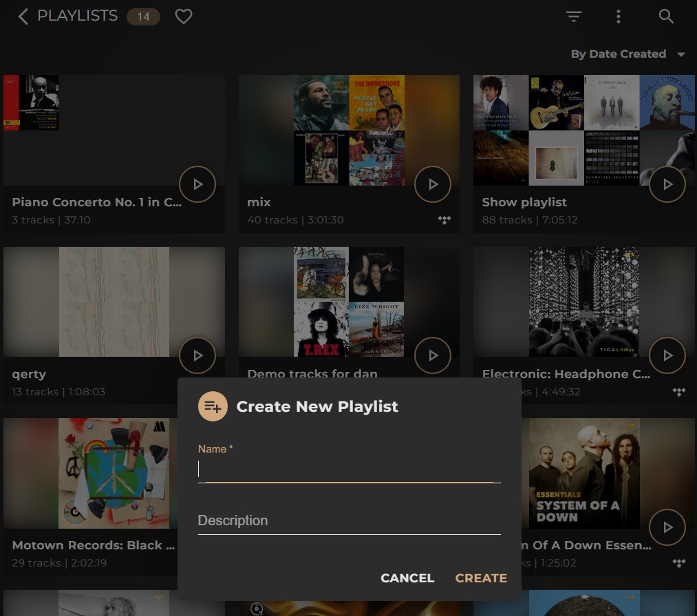Open the Motown Records playlist thumbnail
The image size is (697, 616).
point(114,473)
